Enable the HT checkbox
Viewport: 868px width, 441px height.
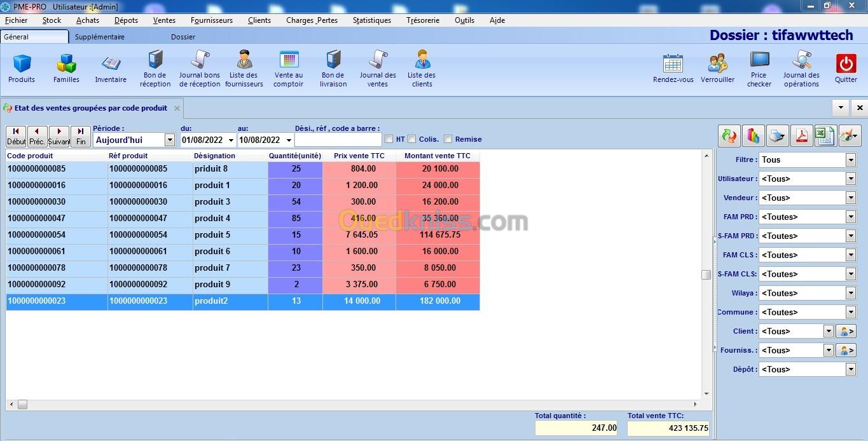point(389,139)
